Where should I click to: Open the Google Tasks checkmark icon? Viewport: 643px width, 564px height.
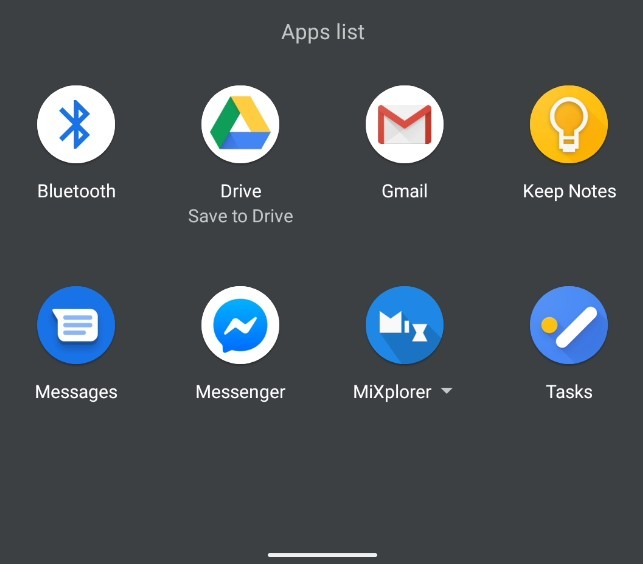tap(569, 325)
